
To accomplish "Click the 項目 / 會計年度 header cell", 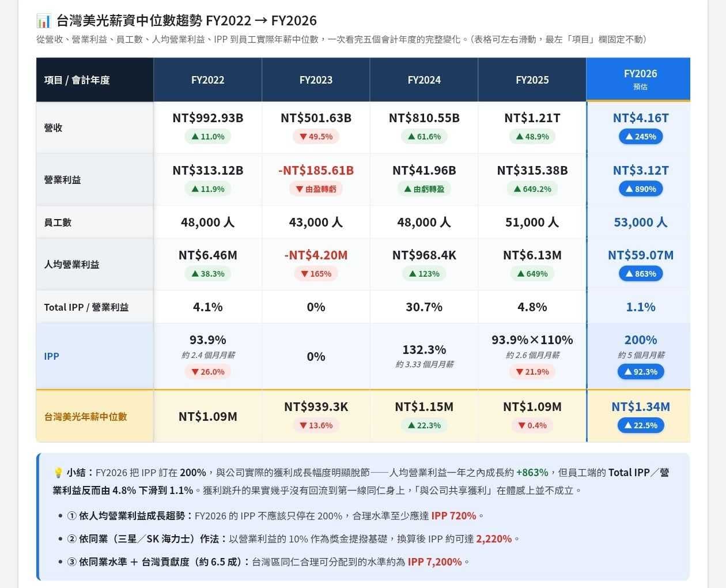I will click(95, 80).
